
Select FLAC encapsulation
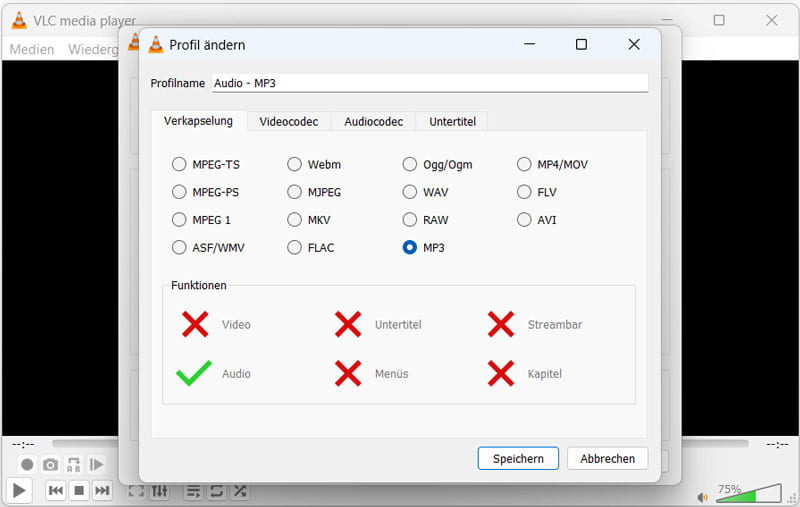(294, 247)
